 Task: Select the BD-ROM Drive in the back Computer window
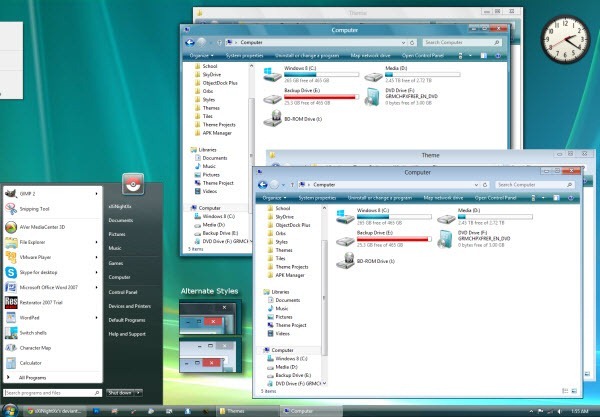pos(293,119)
